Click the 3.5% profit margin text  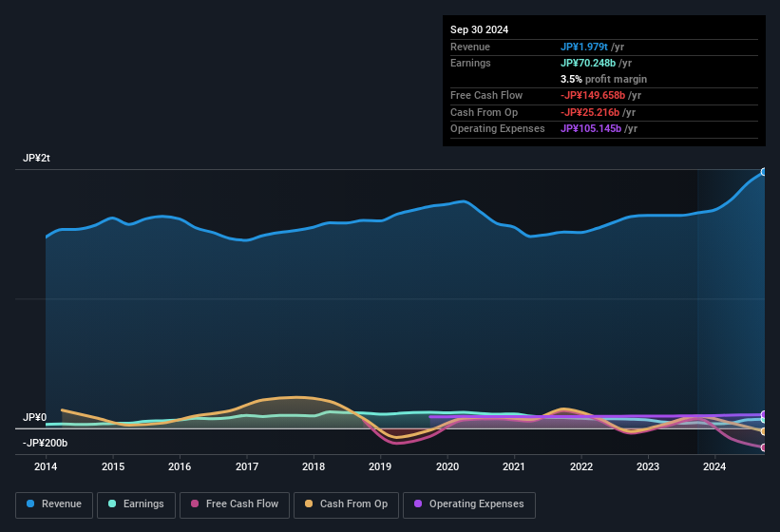click(604, 79)
